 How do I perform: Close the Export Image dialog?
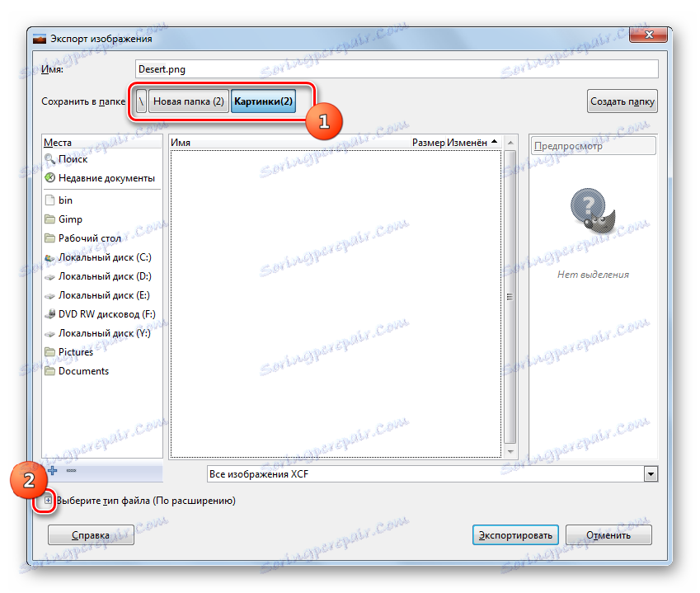(x=648, y=35)
